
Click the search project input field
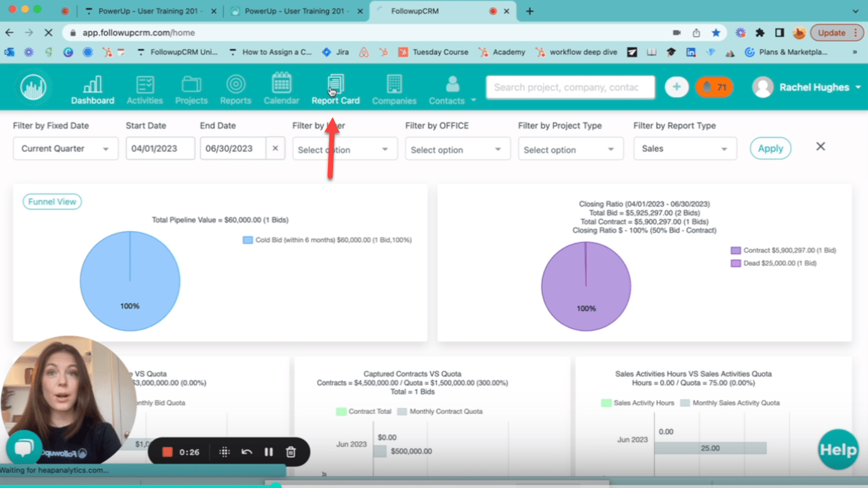[570, 87]
